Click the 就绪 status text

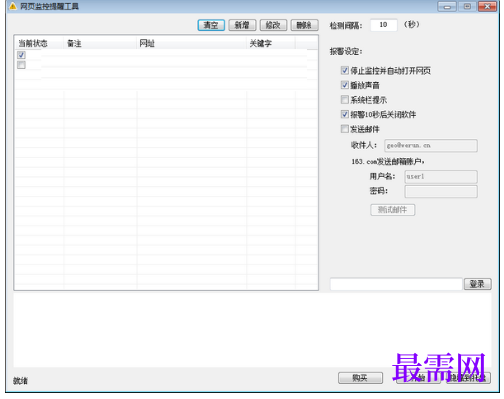pos(20,381)
